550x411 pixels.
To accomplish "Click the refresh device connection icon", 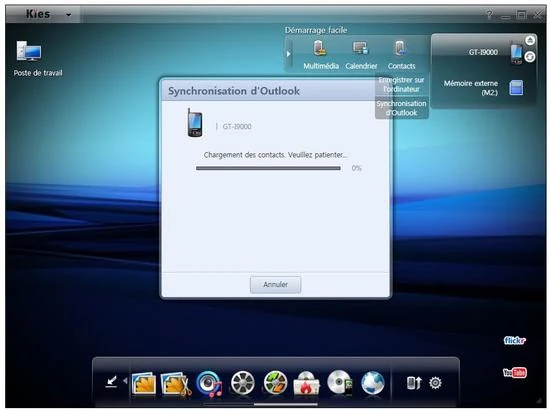I will 530,56.
